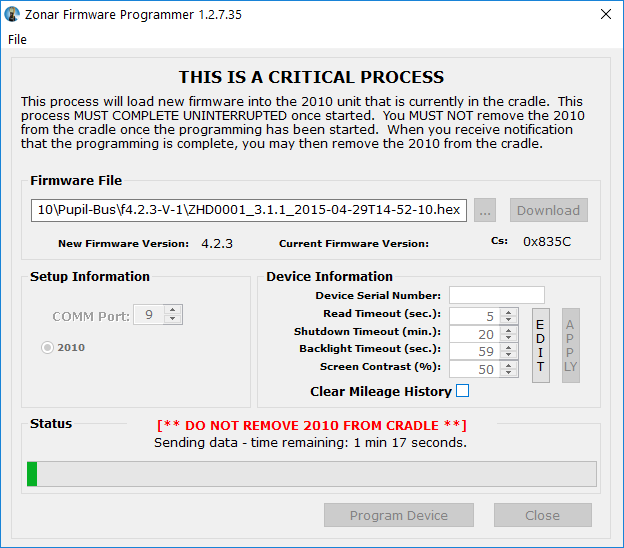Click the COMM Port number field
Viewport: 624px width, 548px height.
[148, 315]
